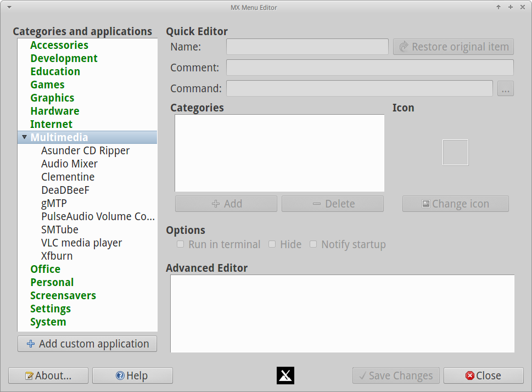The height and width of the screenshot is (392, 532).
Task: Click the MX logo icon at the bottom
Action: pyautogui.click(x=285, y=376)
